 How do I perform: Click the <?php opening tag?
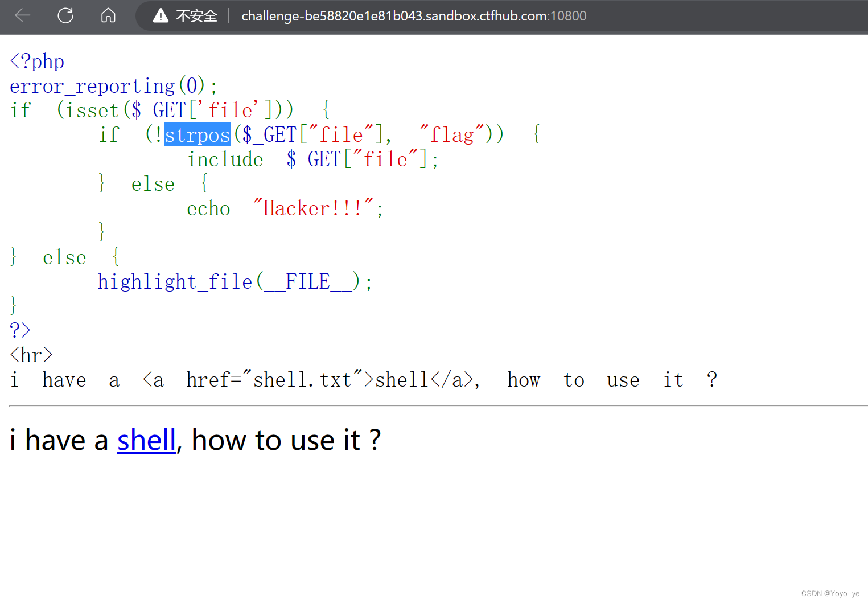click(x=37, y=61)
